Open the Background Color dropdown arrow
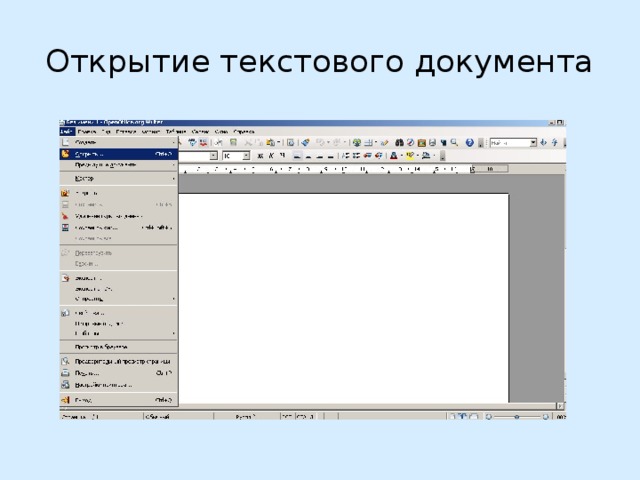 (434, 156)
